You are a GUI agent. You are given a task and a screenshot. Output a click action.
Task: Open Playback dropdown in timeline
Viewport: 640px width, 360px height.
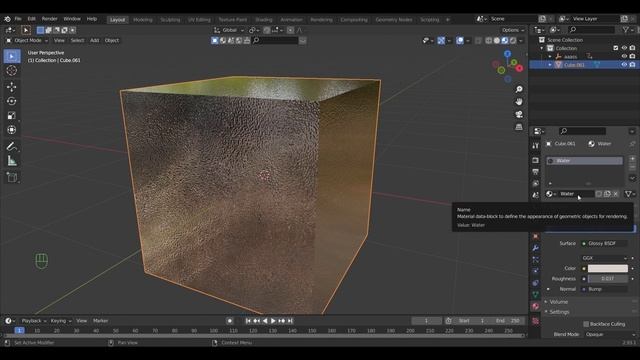click(x=34, y=321)
